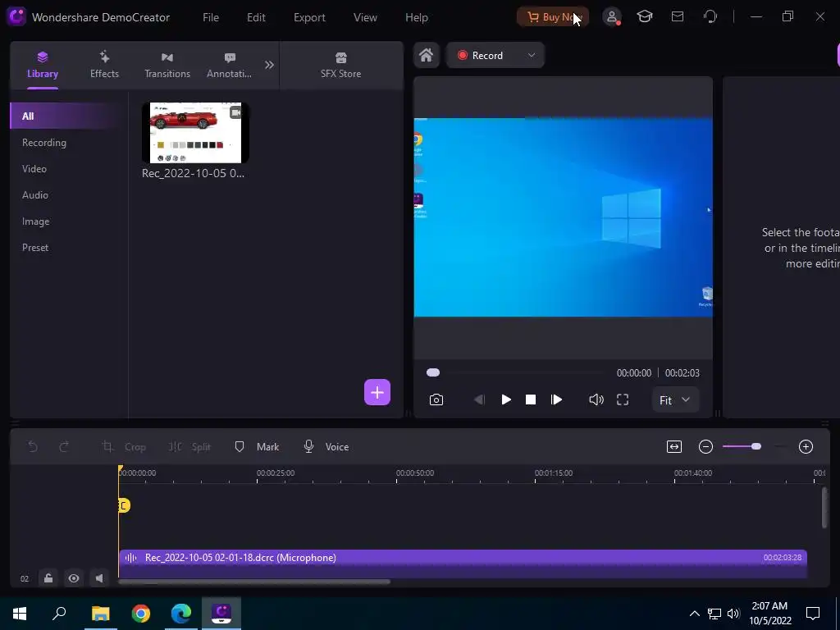Click the Record button
The height and width of the screenshot is (630, 840).
[481, 55]
